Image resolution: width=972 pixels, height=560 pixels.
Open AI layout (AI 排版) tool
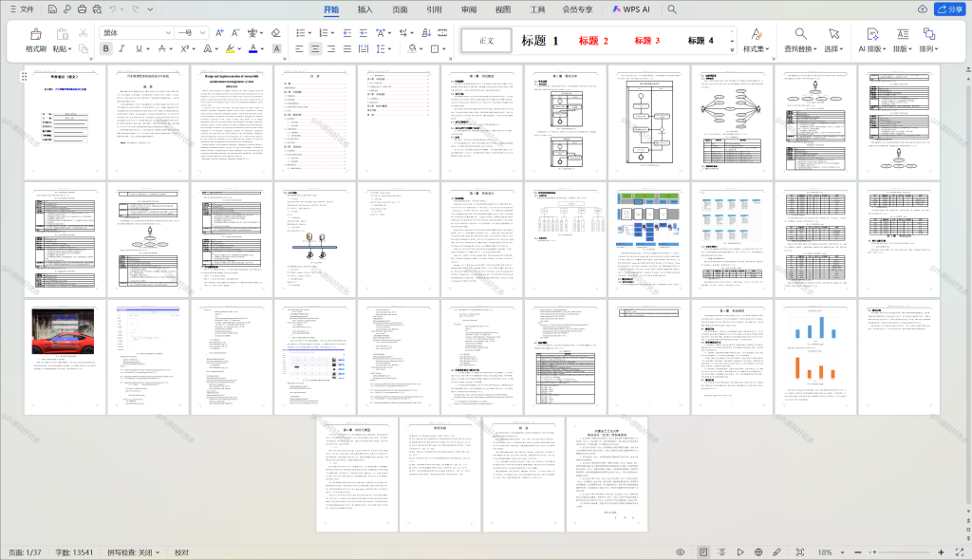pos(872,40)
